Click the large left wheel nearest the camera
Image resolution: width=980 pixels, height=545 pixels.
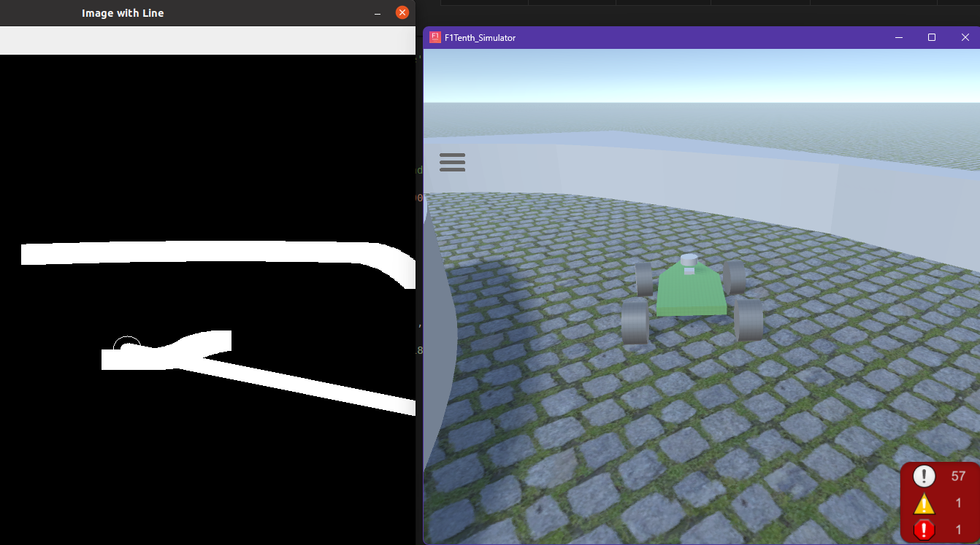click(x=635, y=321)
